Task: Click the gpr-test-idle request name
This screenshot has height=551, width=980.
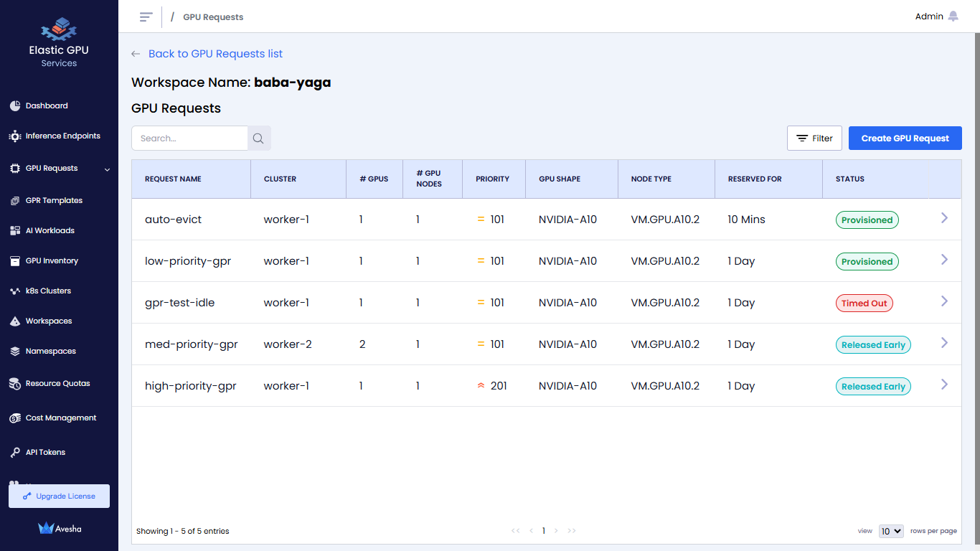Action: coord(180,303)
